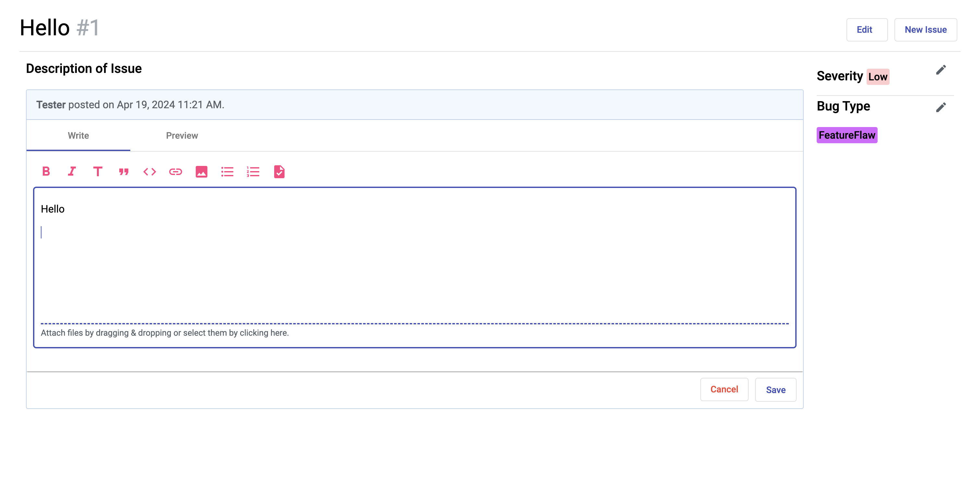Screen dimensions: 980x488
Task: Insert a blockquote
Action: point(124,171)
